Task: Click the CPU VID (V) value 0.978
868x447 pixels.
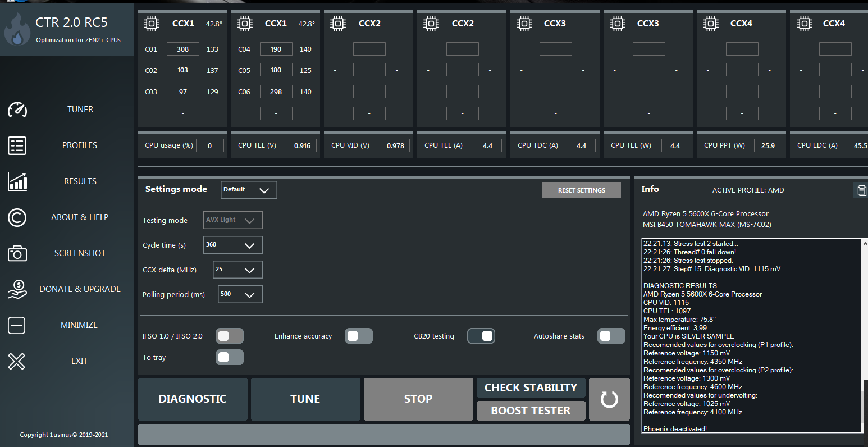Action: coord(396,145)
